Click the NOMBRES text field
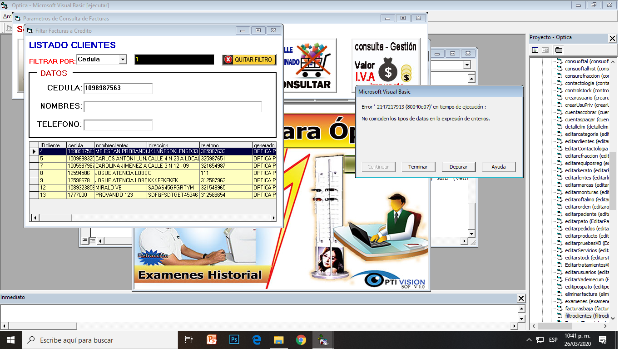This screenshot has height=349, width=644. click(x=173, y=107)
